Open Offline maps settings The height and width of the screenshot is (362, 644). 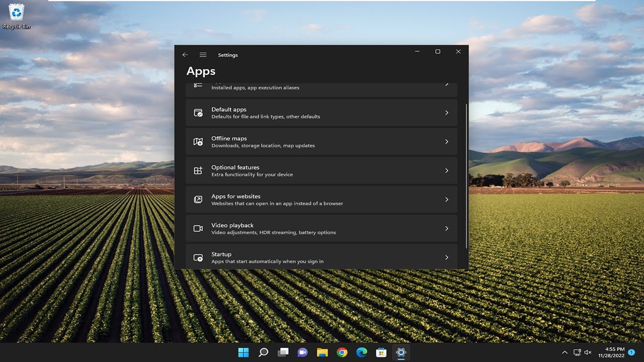coord(321,142)
